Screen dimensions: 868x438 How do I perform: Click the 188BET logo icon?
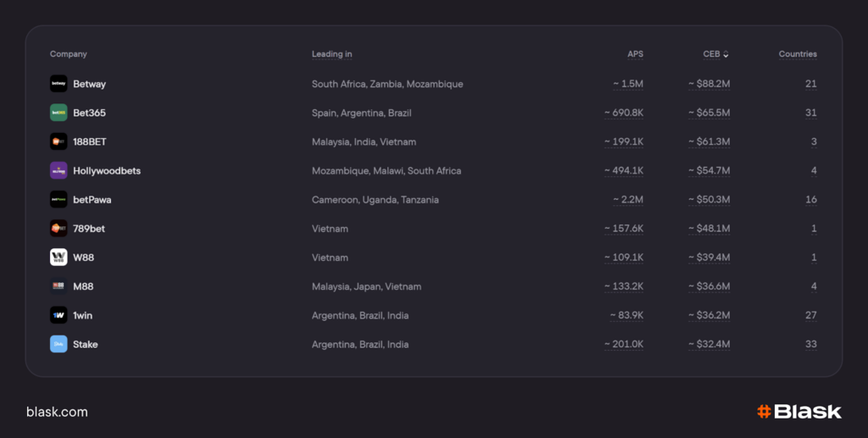pos(58,141)
